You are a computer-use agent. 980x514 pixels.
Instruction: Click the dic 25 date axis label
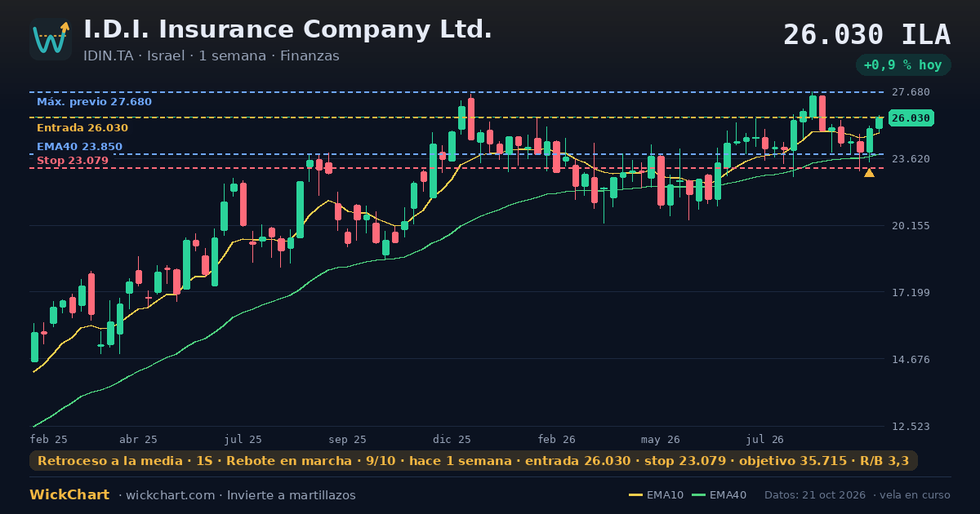pyautogui.click(x=452, y=439)
